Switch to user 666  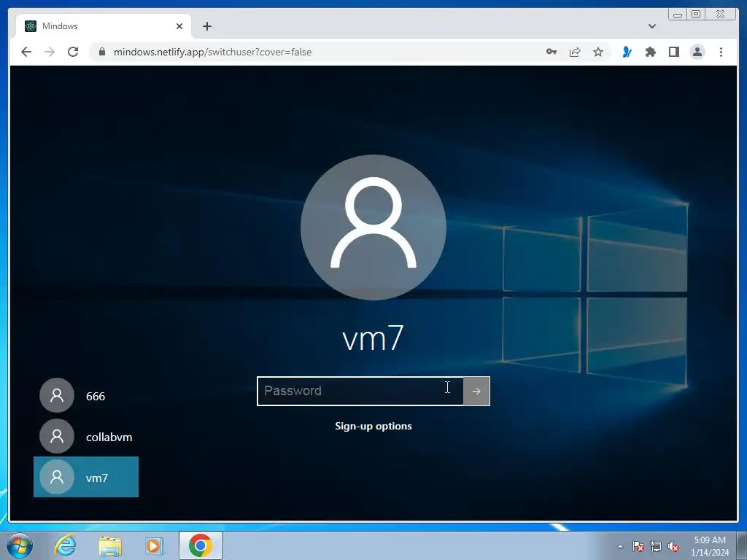point(86,395)
